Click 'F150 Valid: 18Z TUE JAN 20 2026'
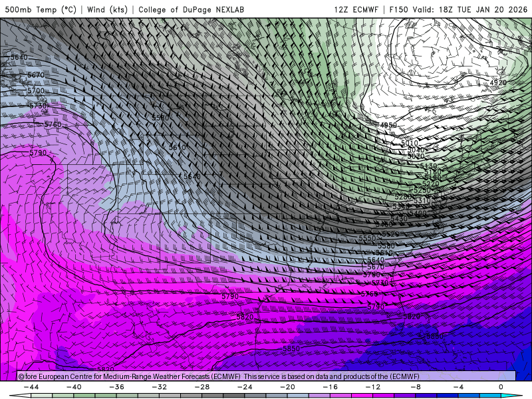 pos(458,9)
